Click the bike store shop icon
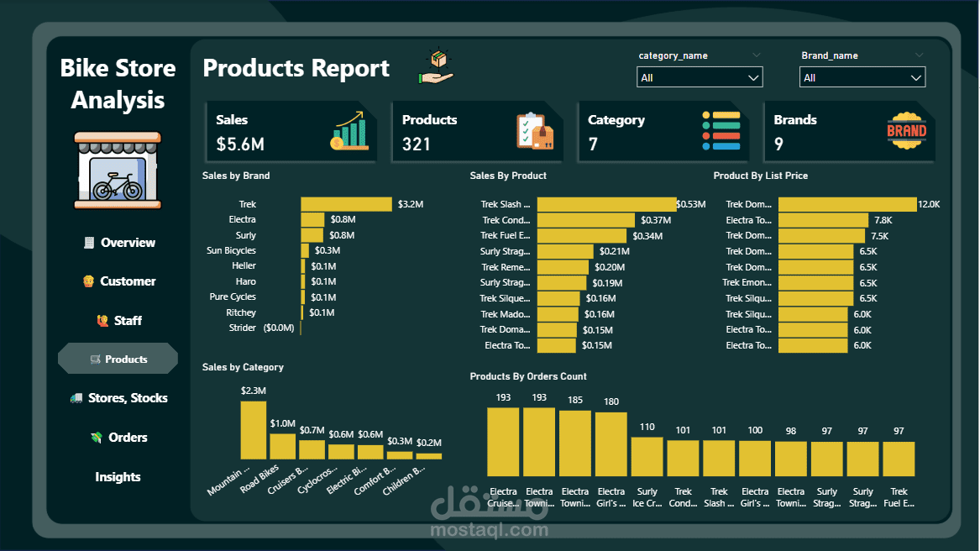The image size is (980, 551). pyautogui.click(x=118, y=171)
